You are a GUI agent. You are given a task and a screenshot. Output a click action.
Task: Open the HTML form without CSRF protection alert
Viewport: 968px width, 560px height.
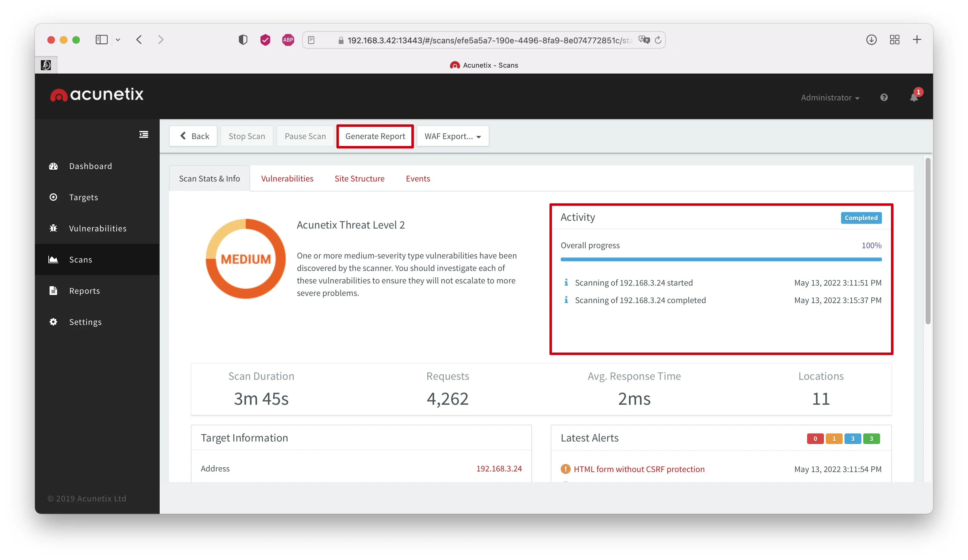click(x=639, y=469)
